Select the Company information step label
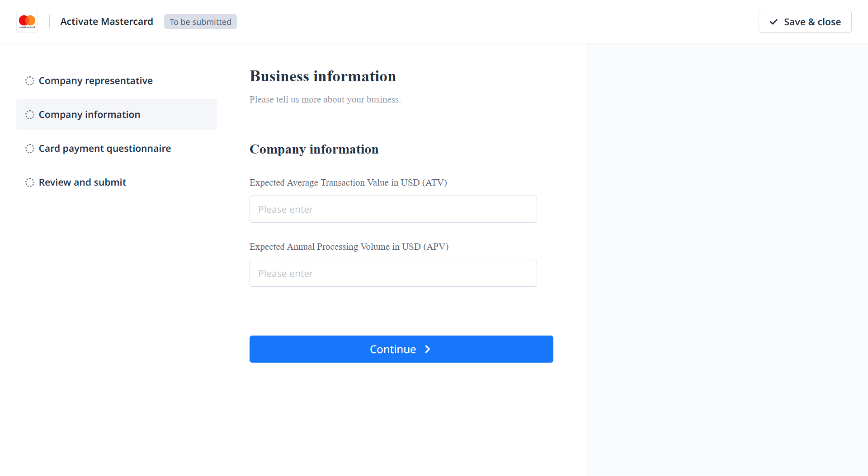 90,115
